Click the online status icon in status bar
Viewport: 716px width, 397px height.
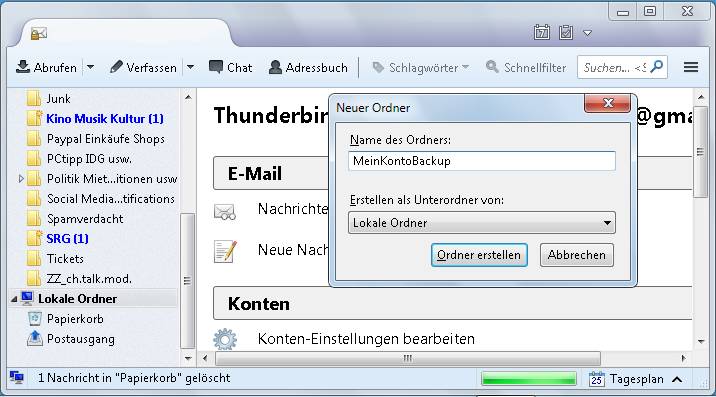pos(17,378)
